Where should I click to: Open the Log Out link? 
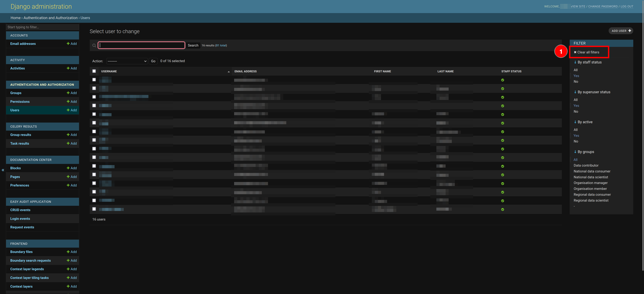click(627, 7)
